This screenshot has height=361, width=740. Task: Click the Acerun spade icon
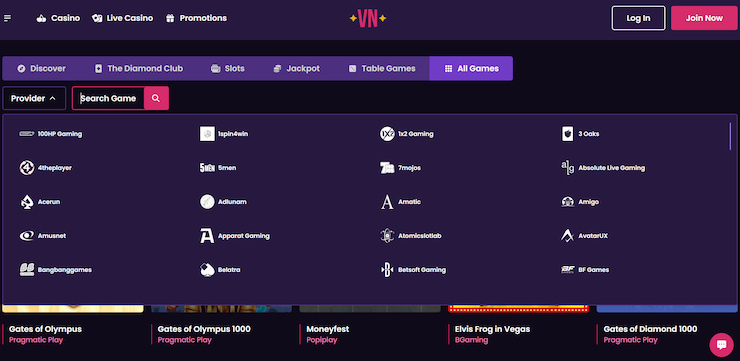(27, 202)
